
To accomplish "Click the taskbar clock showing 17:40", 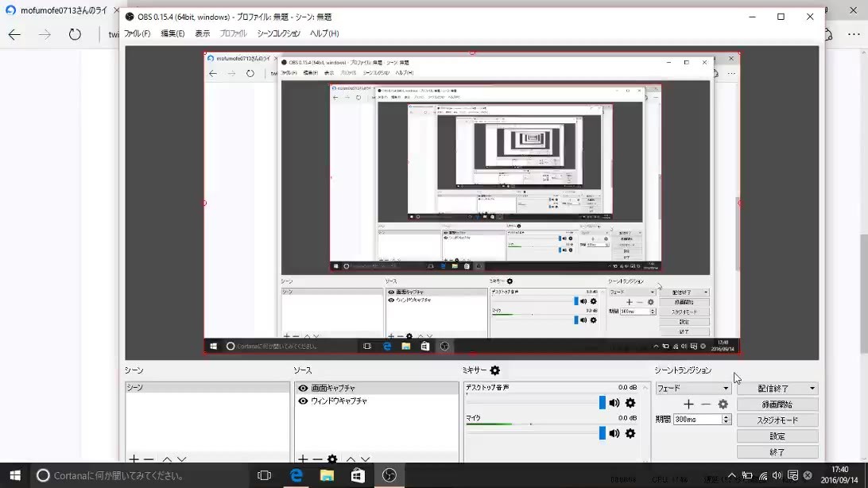I will (x=839, y=475).
